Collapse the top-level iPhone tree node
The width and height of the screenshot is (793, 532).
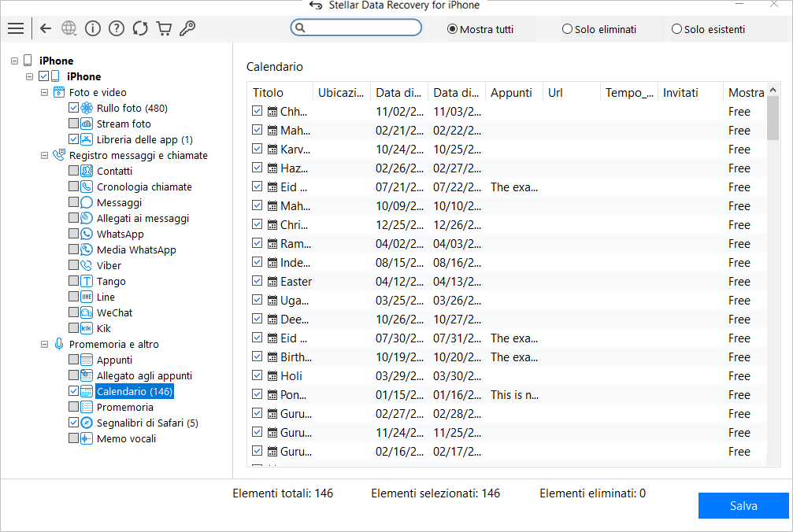tap(14, 61)
